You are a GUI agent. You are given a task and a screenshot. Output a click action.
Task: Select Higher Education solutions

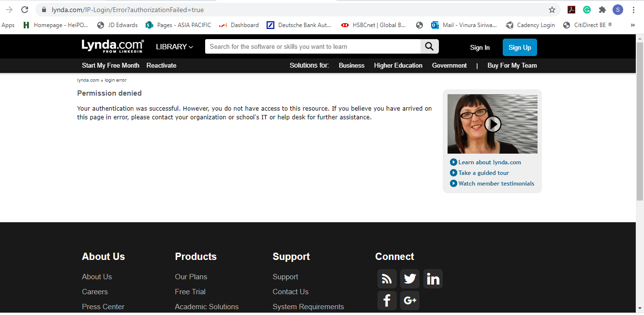tap(398, 65)
